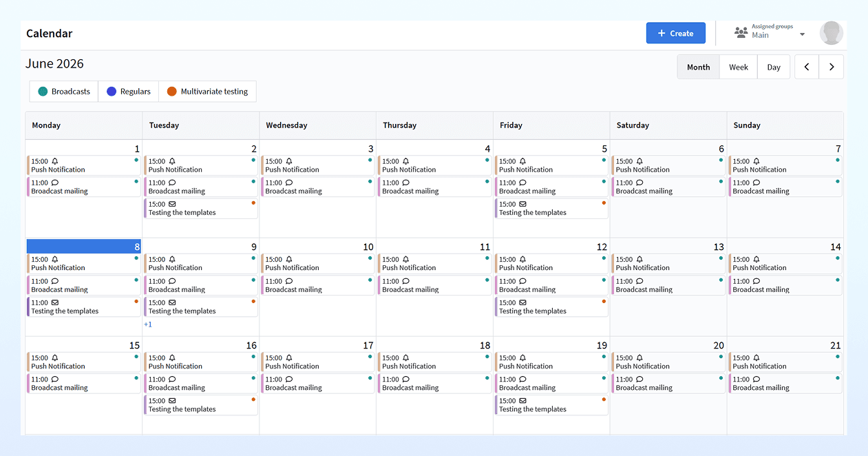
Task: Click the envelope icon on June 19 Testing the templates
Action: [x=522, y=401]
